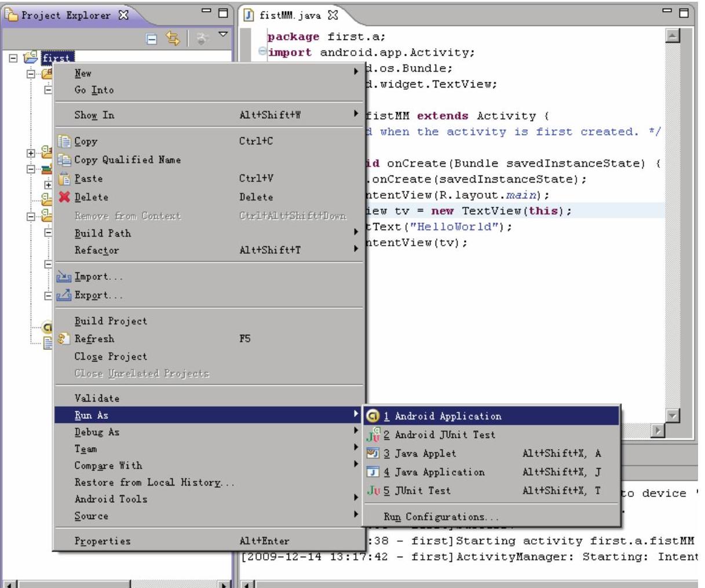This screenshot has width=705, height=588.
Task: Click the Import icon in menu
Action: pyautogui.click(x=64, y=277)
